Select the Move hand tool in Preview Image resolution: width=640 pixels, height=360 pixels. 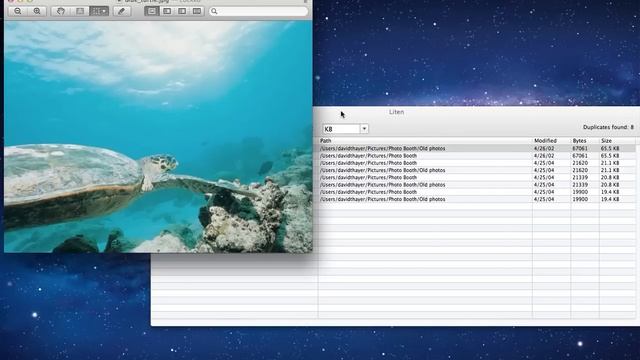click(61, 11)
